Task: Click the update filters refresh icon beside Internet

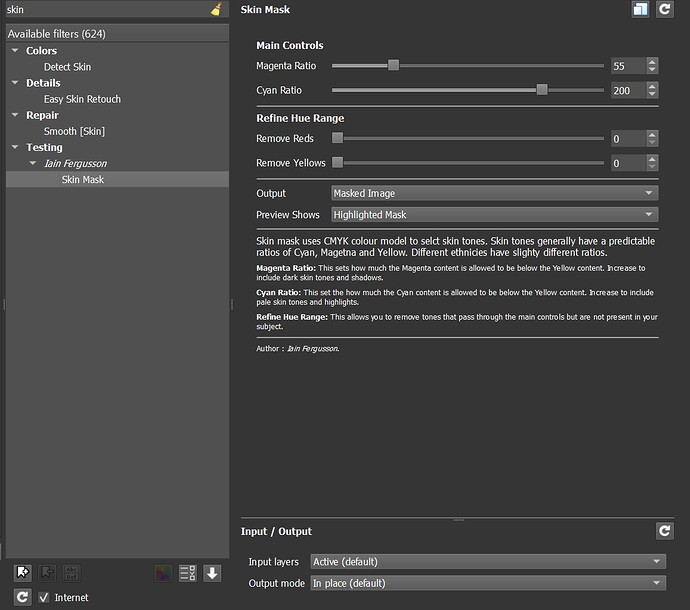Action: point(22,597)
